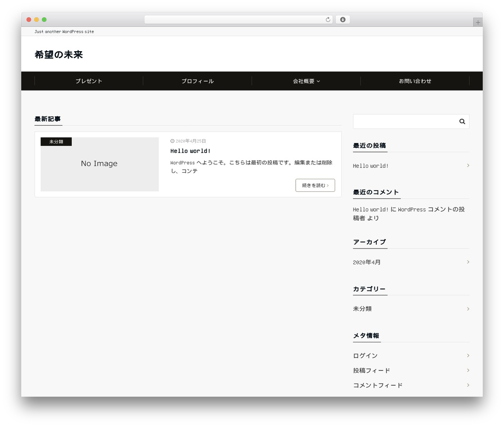Click the メタ情報 widget heading
504x427 pixels.
coord(366,336)
